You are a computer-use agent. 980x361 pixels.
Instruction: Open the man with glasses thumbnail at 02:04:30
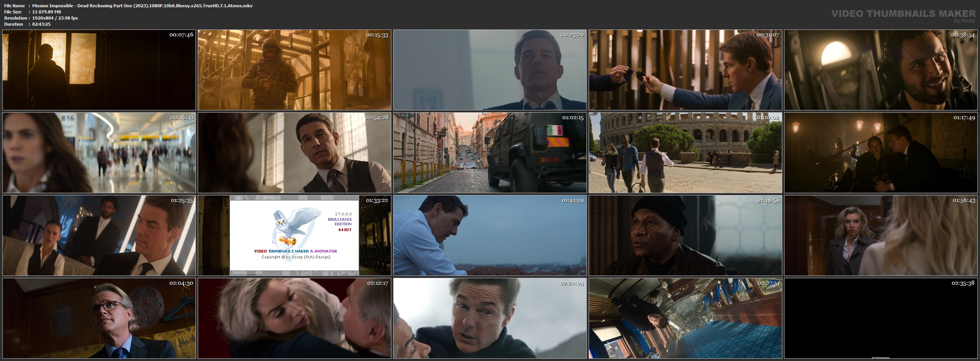pyautogui.click(x=99, y=318)
